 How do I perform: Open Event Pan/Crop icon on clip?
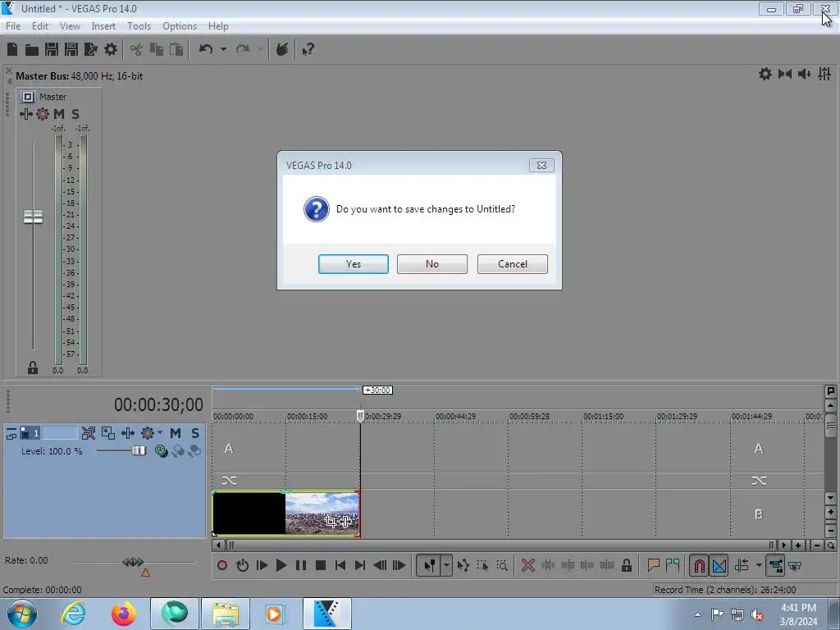(331, 521)
